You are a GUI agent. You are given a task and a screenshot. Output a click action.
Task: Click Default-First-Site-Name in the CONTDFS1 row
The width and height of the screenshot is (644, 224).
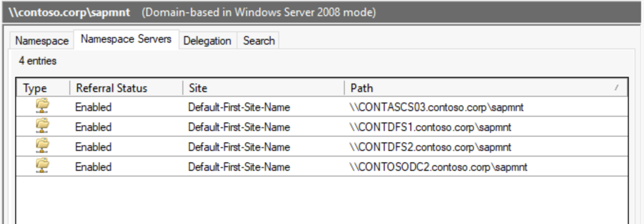tap(239, 128)
